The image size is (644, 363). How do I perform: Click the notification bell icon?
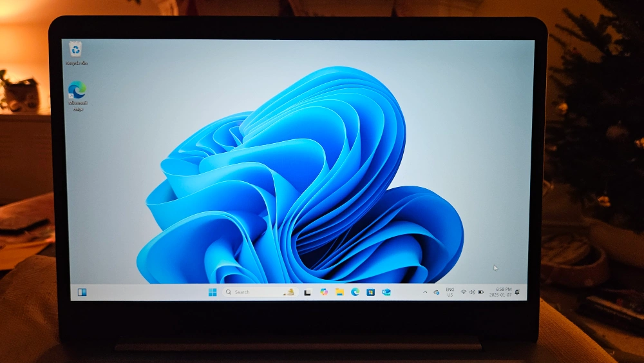(x=516, y=292)
